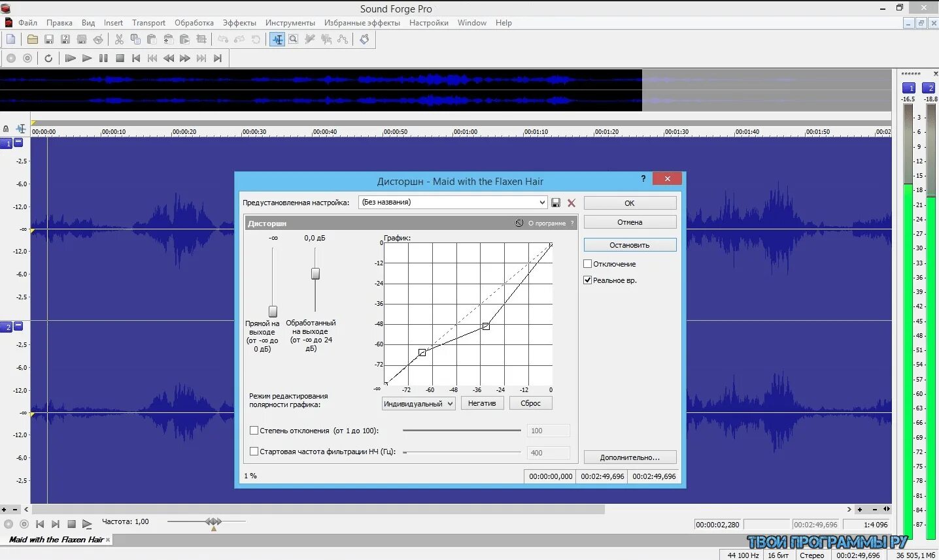This screenshot has width=939, height=560.
Task: Create a new file with the New icon
Action: 10,39
